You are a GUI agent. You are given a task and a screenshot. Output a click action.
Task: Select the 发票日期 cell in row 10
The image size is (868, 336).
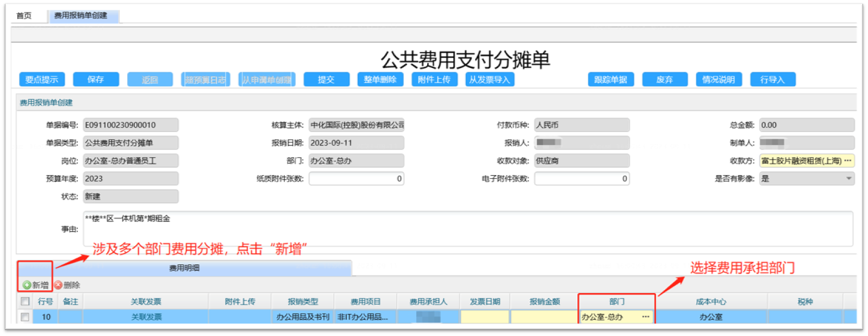point(485,317)
